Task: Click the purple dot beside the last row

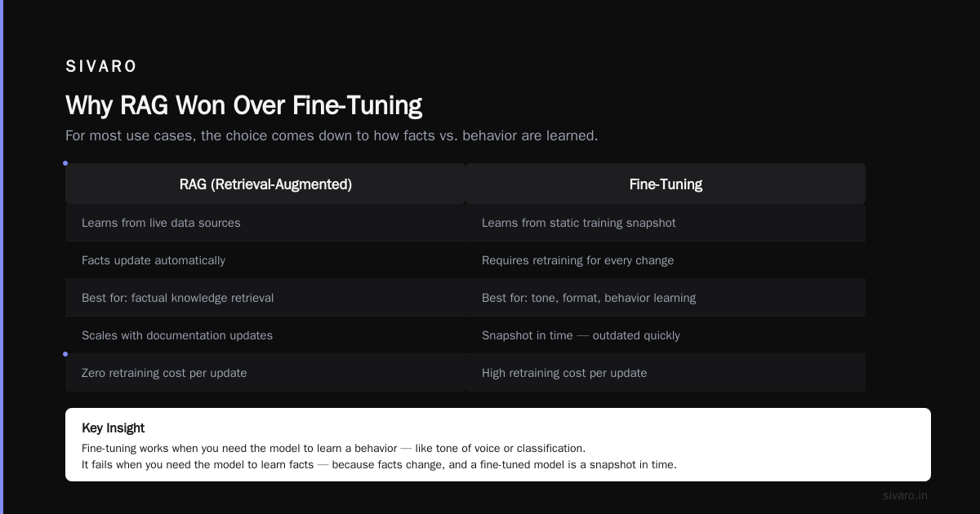Action: click(x=65, y=354)
